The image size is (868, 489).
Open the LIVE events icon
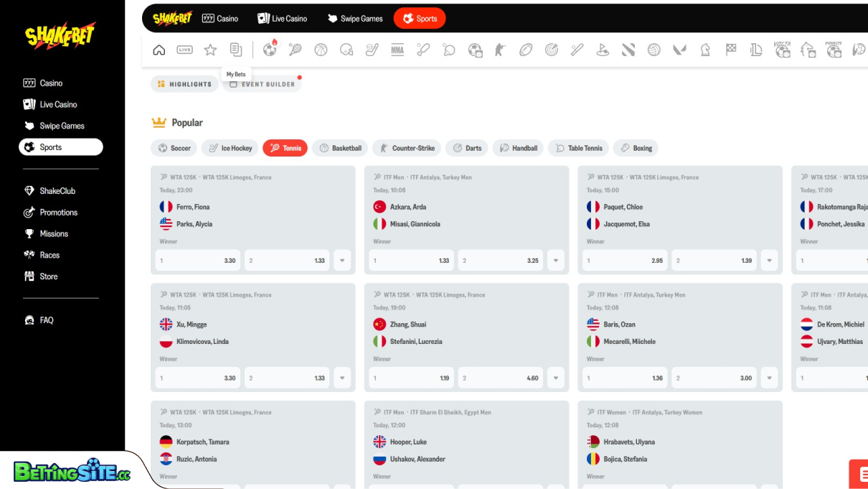point(184,50)
